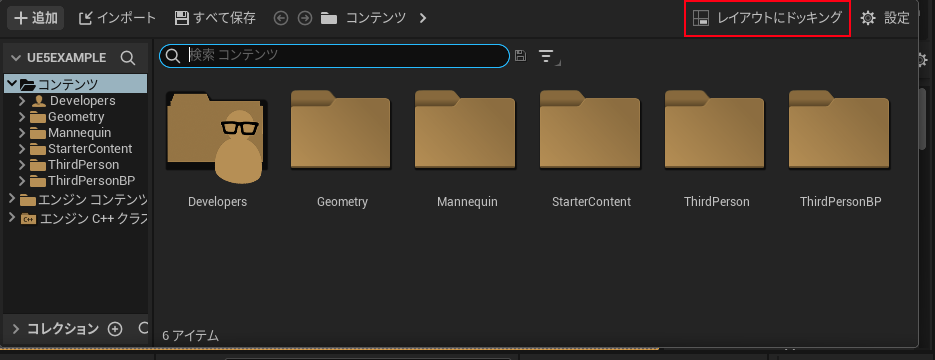Select StarterContent in the folder tree
The image size is (935, 360).
(x=90, y=149)
